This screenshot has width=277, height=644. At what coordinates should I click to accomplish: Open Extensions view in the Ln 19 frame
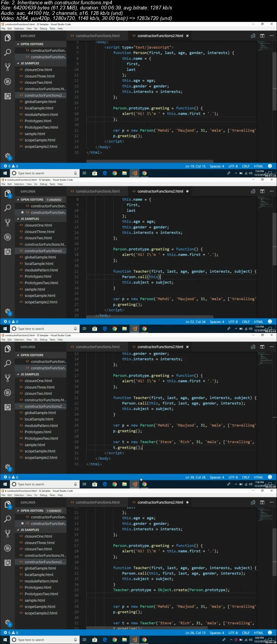[8, 96]
